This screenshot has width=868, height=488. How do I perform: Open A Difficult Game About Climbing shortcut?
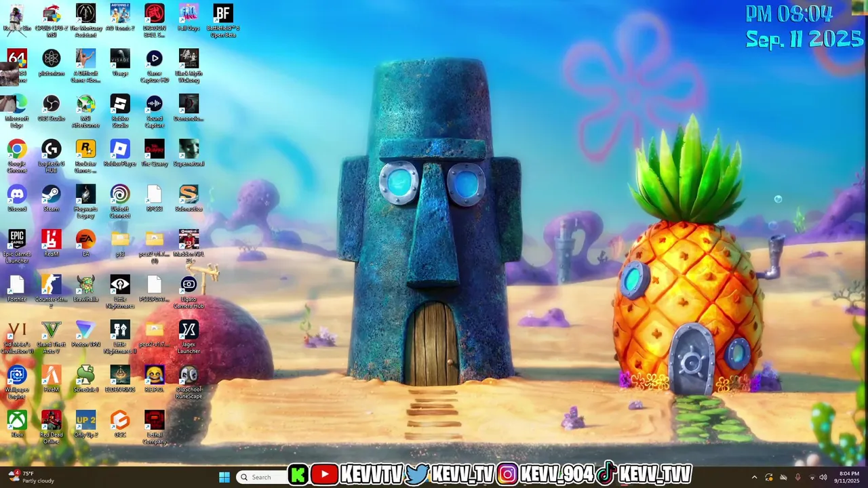[86, 66]
